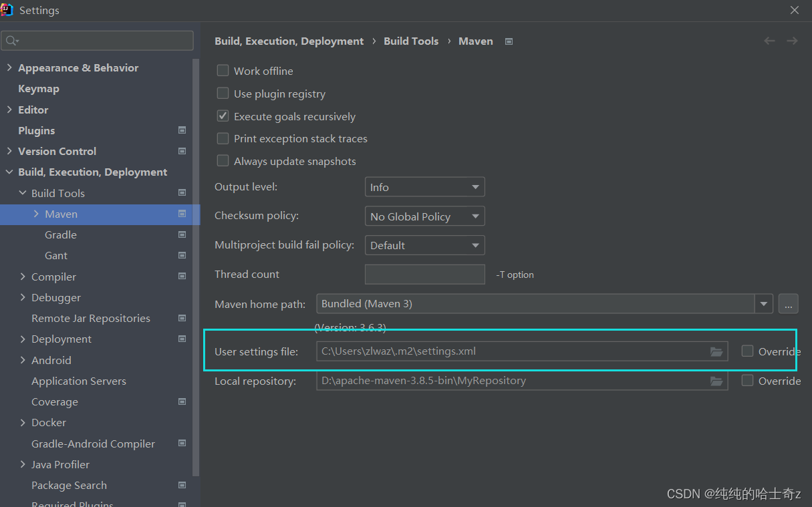This screenshot has height=507, width=812.
Task: Enable the Work offline checkbox
Action: click(223, 71)
